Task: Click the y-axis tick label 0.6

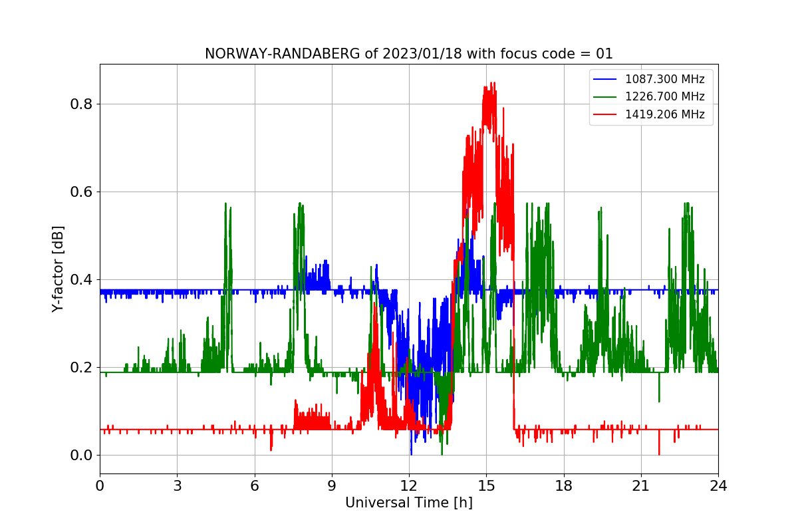Action: (82, 192)
